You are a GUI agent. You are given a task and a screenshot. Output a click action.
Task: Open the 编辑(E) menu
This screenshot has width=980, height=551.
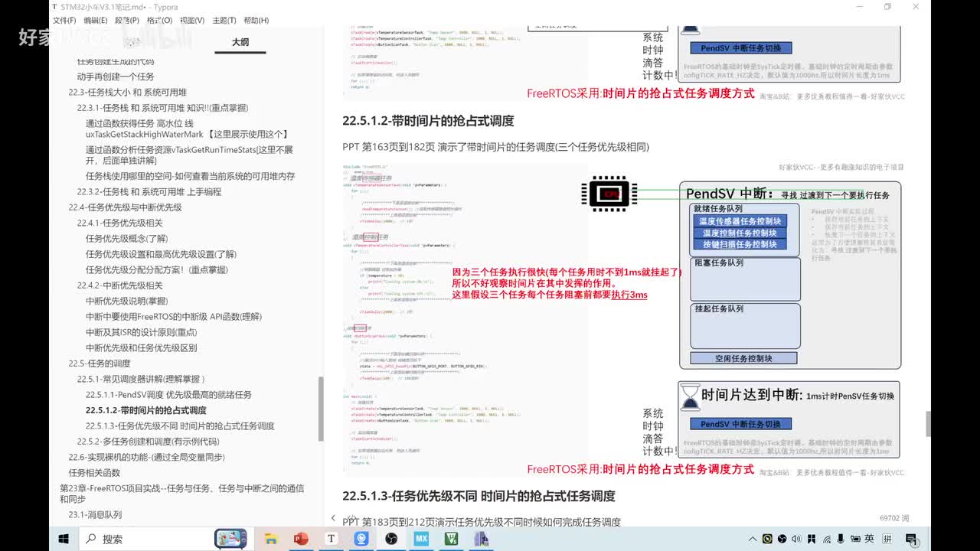pyautogui.click(x=96, y=21)
